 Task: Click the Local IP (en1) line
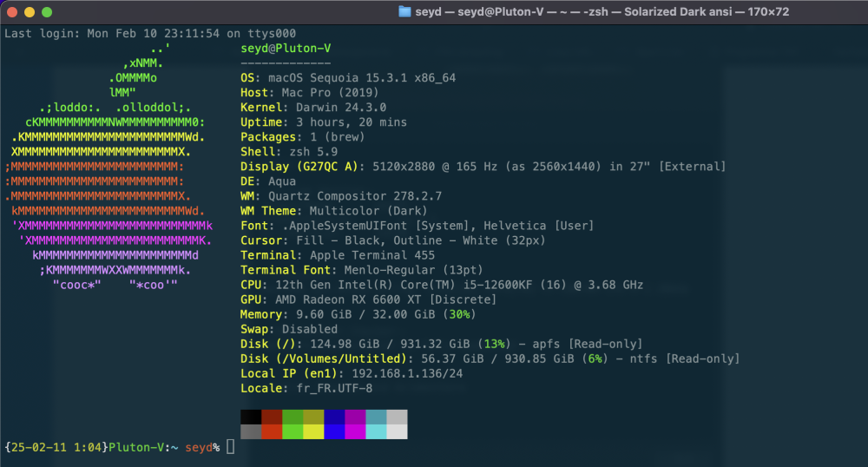[x=352, y=373]
